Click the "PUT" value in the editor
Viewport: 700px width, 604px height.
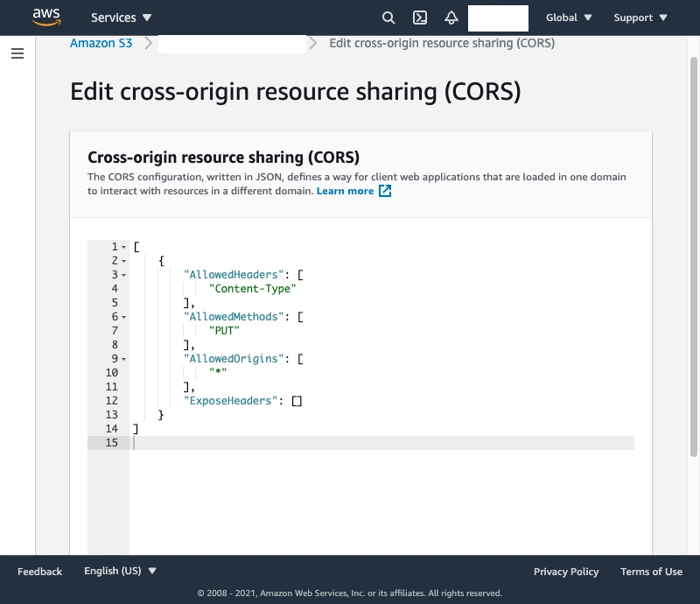[224, 331]
